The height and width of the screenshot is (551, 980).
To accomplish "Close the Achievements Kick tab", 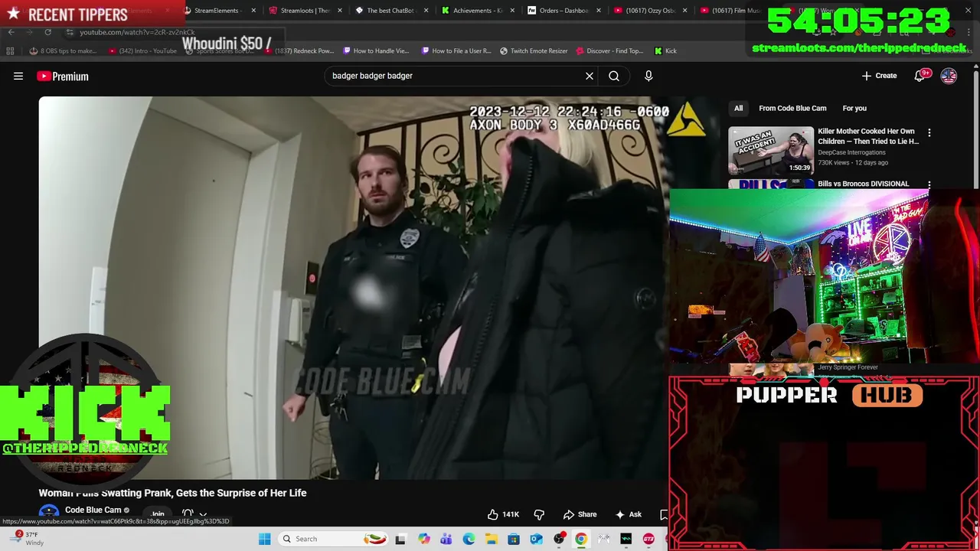I will click(512, 11).
